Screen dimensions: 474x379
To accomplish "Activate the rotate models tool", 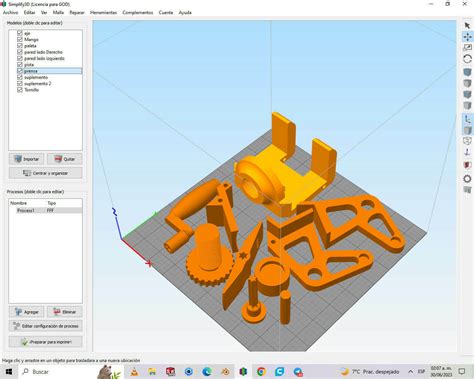I will pos(467,59).
